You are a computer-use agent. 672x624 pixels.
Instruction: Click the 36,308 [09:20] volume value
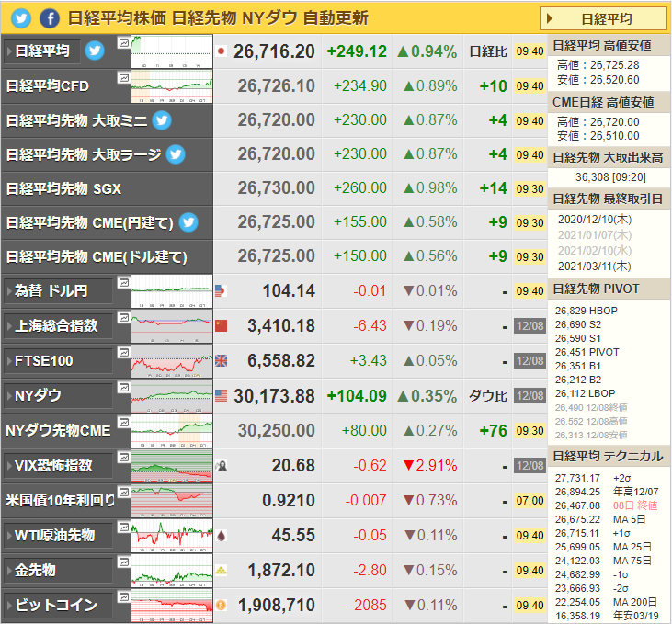tap(610, 177)
